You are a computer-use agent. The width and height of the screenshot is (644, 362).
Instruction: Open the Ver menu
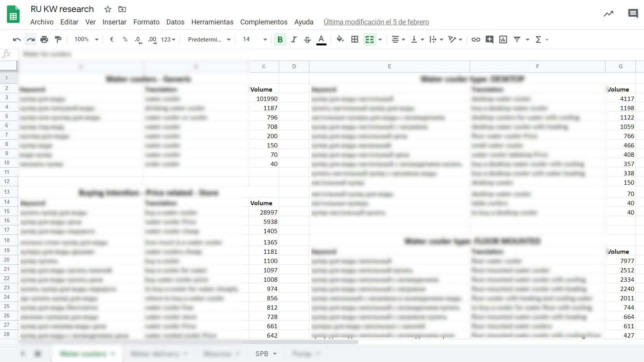pos(90,22)
